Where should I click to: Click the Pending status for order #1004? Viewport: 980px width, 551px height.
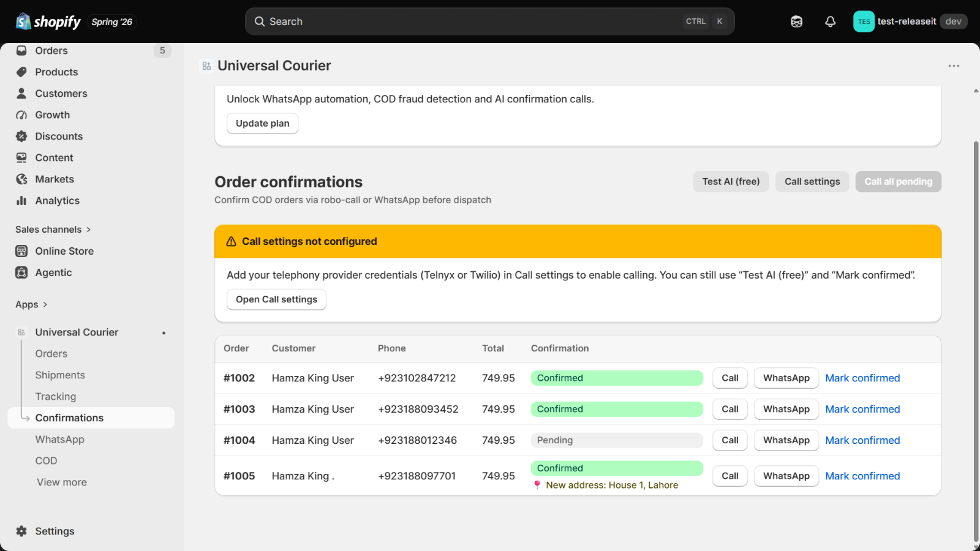[617, 440]
